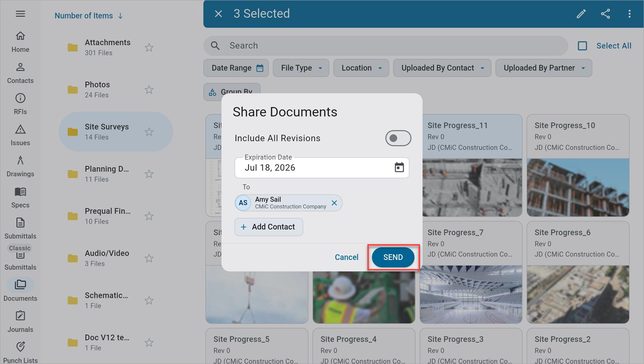
Task: Open Contacts in sidebar
Action: click(20, 73)
